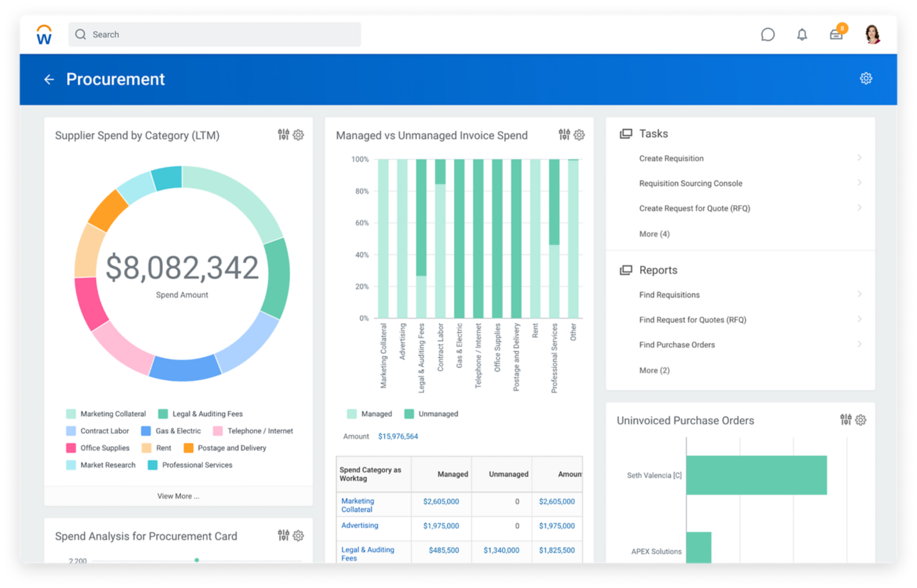This screenshot has height=588, width=917.
Task: Open Create Requisition task
Action: coord(671,158)
